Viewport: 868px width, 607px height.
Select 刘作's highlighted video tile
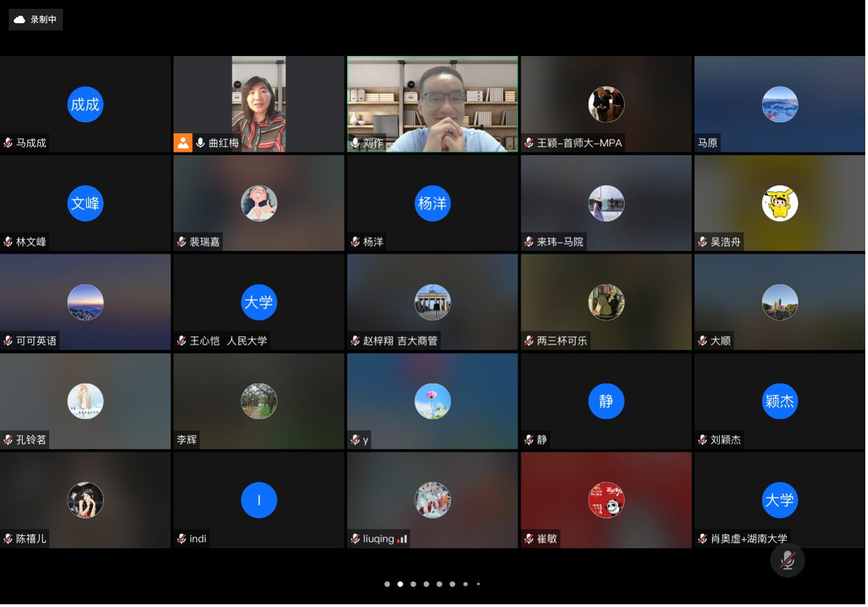[432, 102]
